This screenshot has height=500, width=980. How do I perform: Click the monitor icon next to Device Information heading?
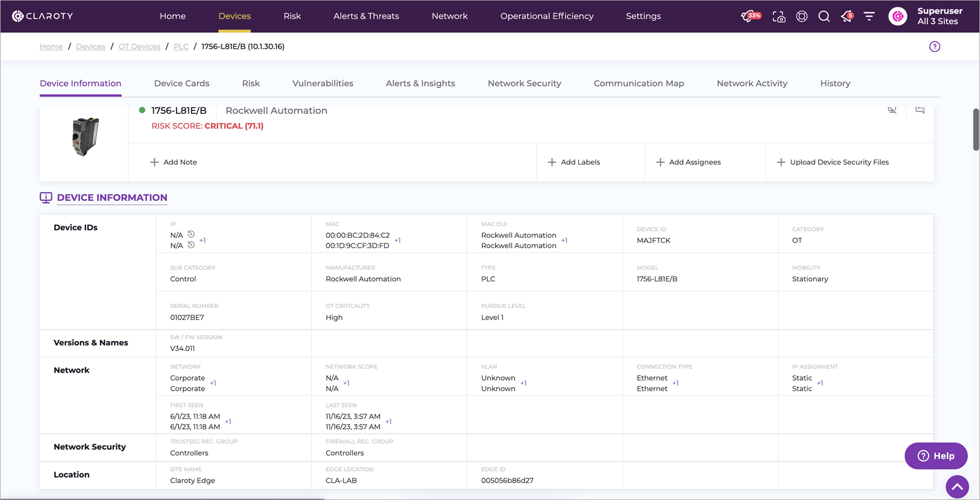[x=46, y=198]
